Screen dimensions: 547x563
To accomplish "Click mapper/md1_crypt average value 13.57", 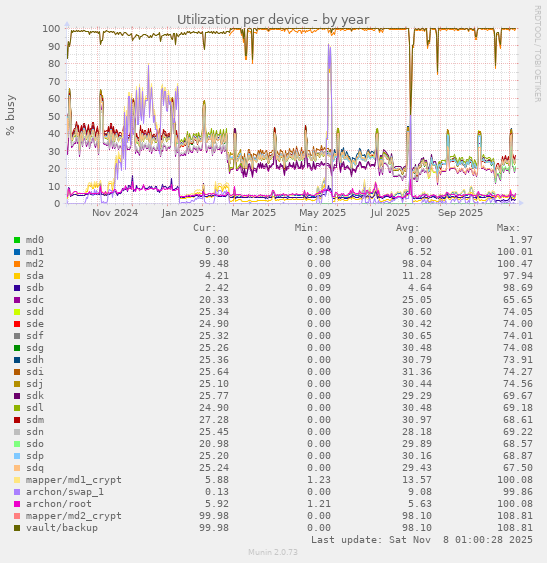I will 417,480.
